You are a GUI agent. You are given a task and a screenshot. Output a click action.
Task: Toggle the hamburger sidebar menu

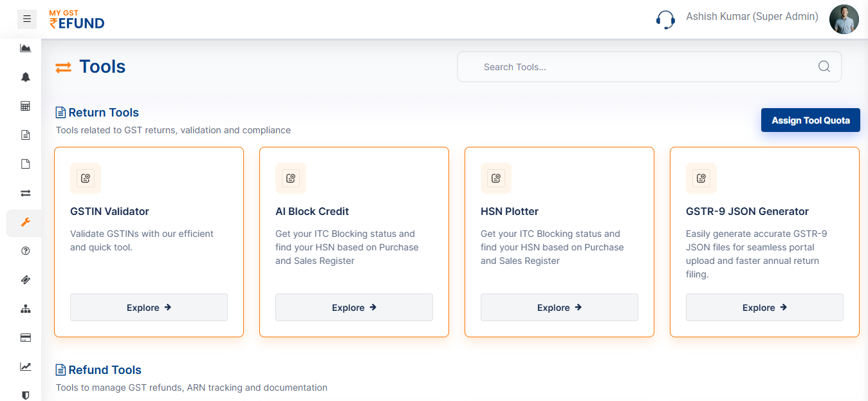pyautogui.click(x=26, y=19)
